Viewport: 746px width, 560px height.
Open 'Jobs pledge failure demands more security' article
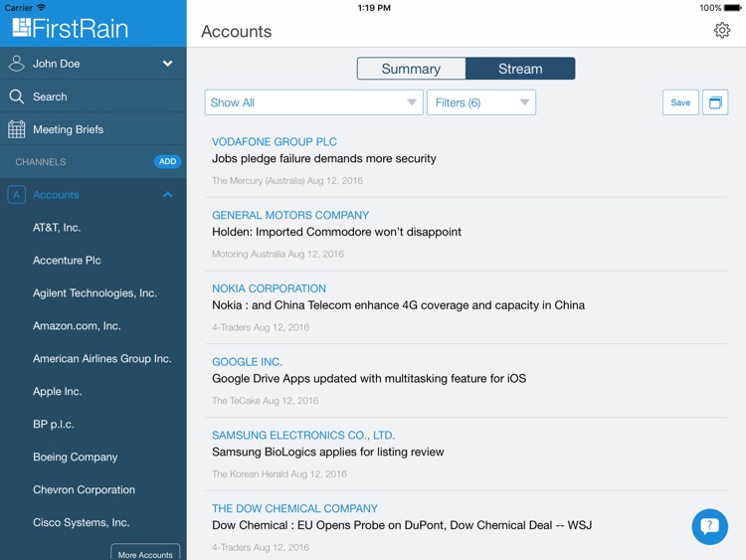(x=323, y=158)
